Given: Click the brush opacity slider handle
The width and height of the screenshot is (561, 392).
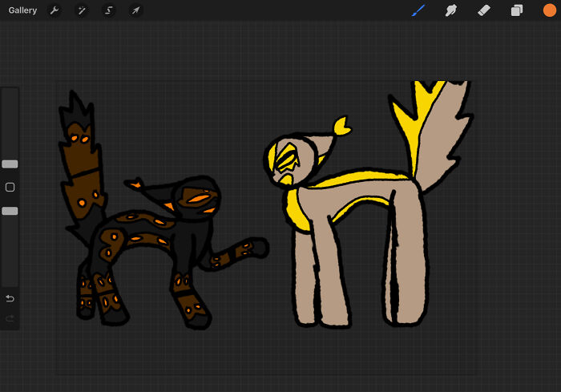Looking at the screenshot, I should (10, 211).
